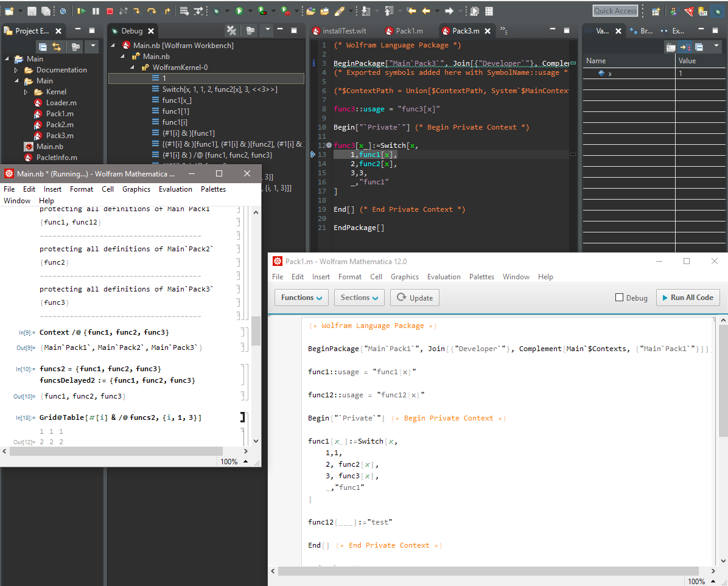Click the Save All icon in toolbar
Viewport: 728px width, 586px height.
tap(46, 11)
